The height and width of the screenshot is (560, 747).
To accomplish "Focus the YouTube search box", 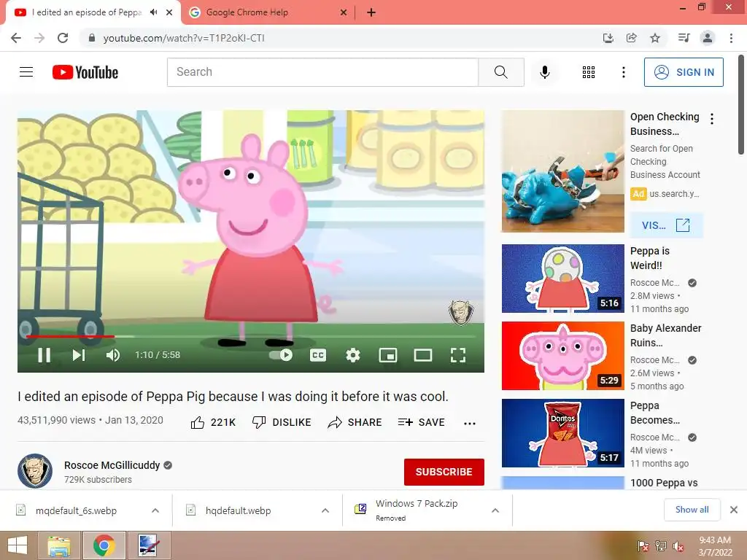I will (x=322, y=72).
